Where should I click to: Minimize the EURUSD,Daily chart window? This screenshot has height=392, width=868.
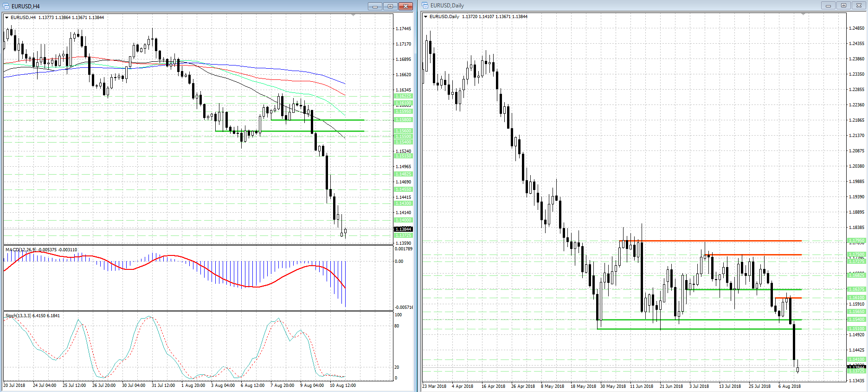point(828,6)
